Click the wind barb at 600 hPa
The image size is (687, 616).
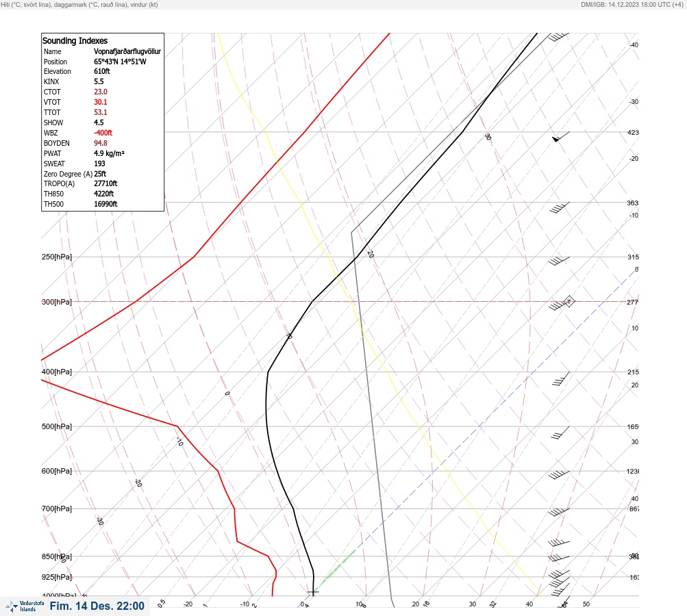click(x=559, y=474)
